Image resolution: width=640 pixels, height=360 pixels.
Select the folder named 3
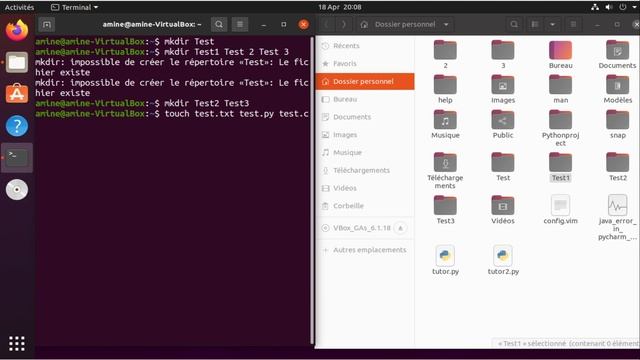click(x=503, y=55)
